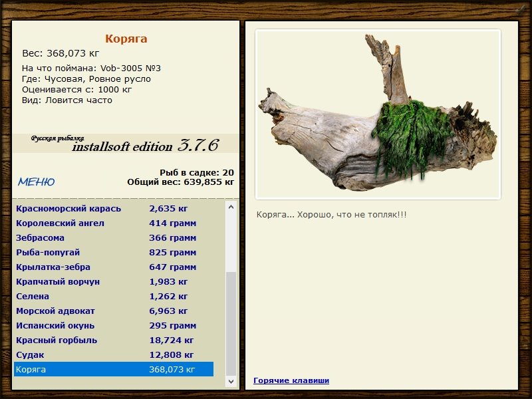Select the Зебрасома row

pyautogui.click(x=114, y=238)
